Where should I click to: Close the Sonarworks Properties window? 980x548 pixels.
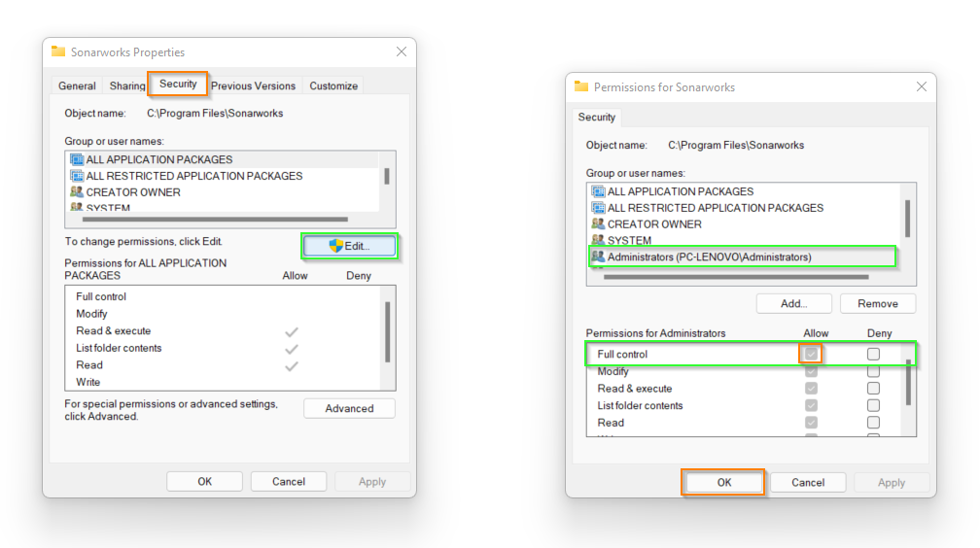402,51
